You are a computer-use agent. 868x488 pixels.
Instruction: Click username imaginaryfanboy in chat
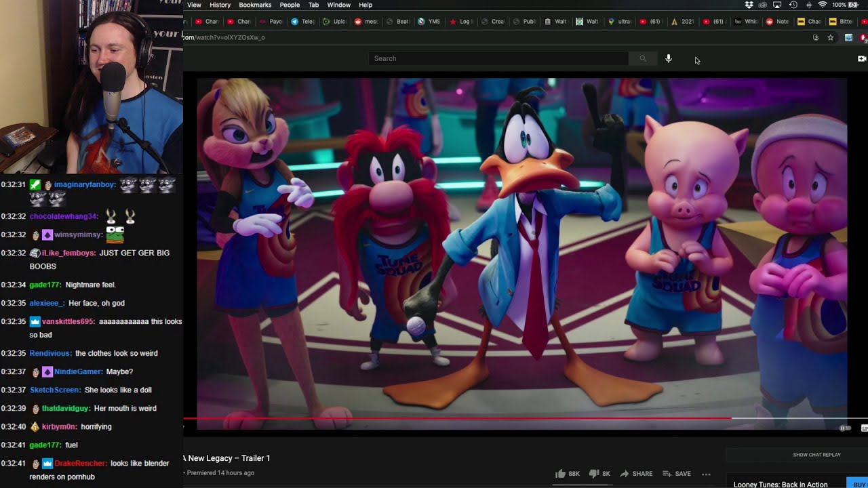[x=85, y=184]
